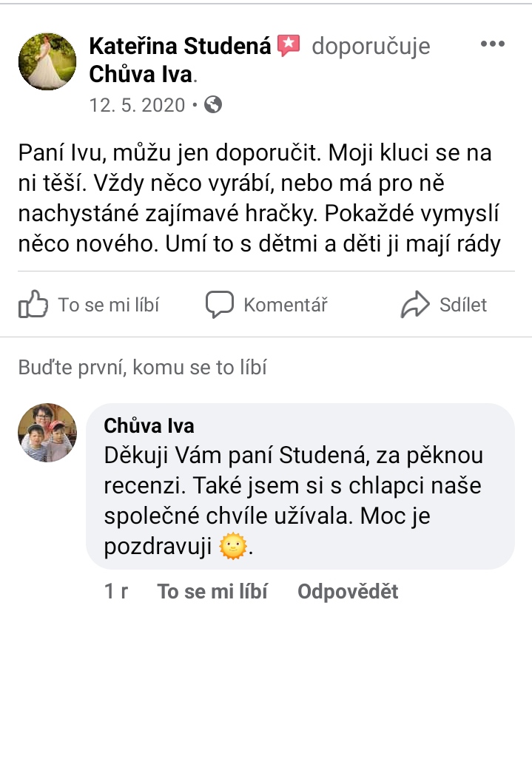Click the red star recommendation badge
The image size is (532, 776).
[x=289, y=46]
